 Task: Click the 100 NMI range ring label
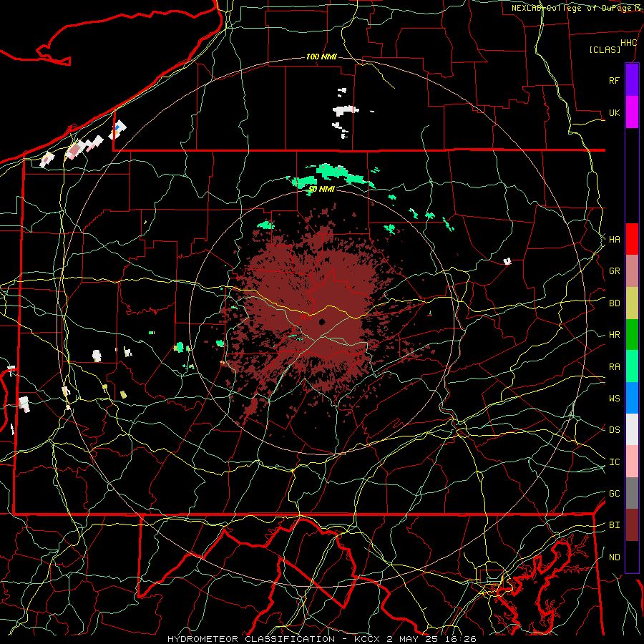coord(321,57)
